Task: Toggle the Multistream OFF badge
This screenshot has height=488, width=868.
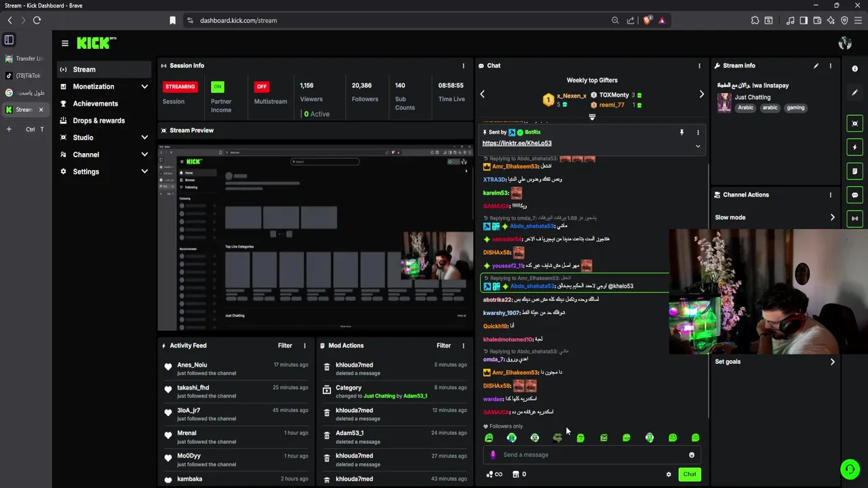Action: click(262, 87)
